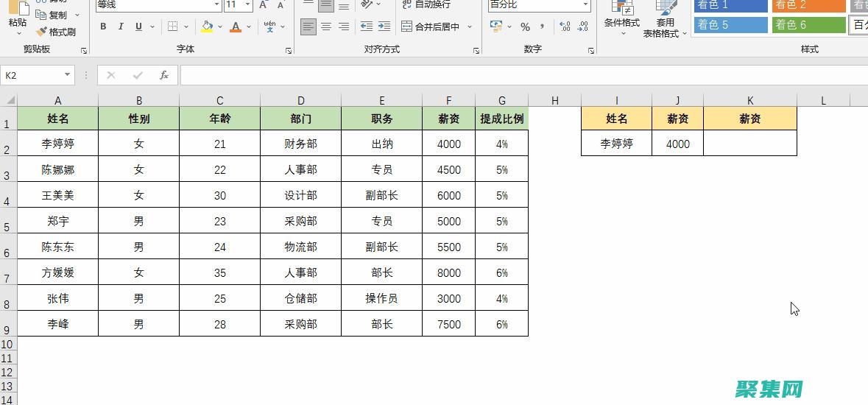Viewport: 868px width, 405px height.
Task: Apply accounting number format icon
Action: coord(496,27)
